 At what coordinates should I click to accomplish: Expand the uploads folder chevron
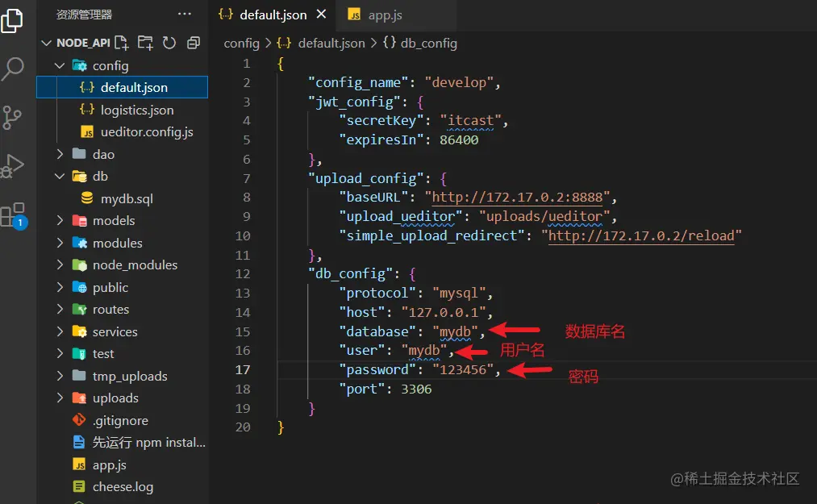point(60,398)
